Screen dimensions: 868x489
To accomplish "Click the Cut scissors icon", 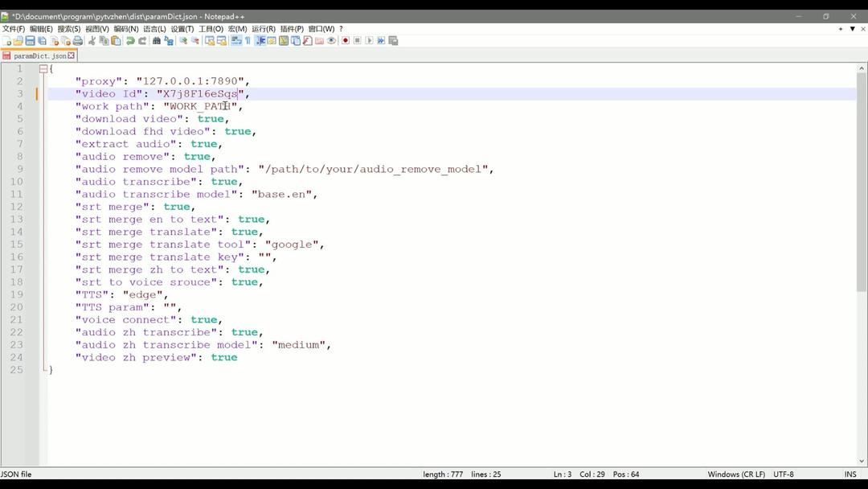I will pyautogui.click(x=92, y=41).
